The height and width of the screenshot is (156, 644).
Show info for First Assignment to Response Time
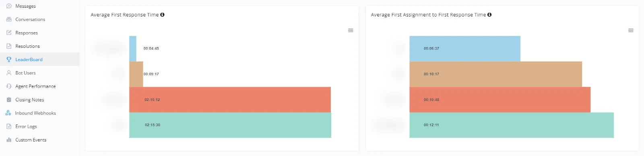[489, 14]
